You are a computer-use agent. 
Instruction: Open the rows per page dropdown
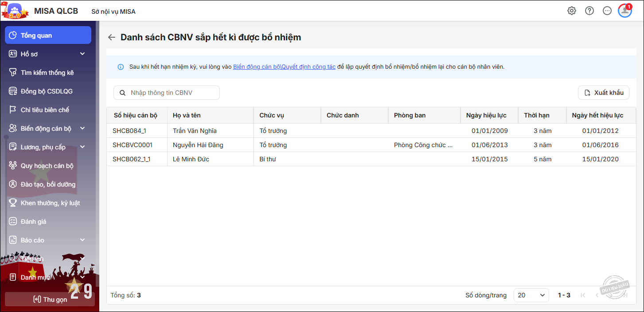click(x=531, y=295)
